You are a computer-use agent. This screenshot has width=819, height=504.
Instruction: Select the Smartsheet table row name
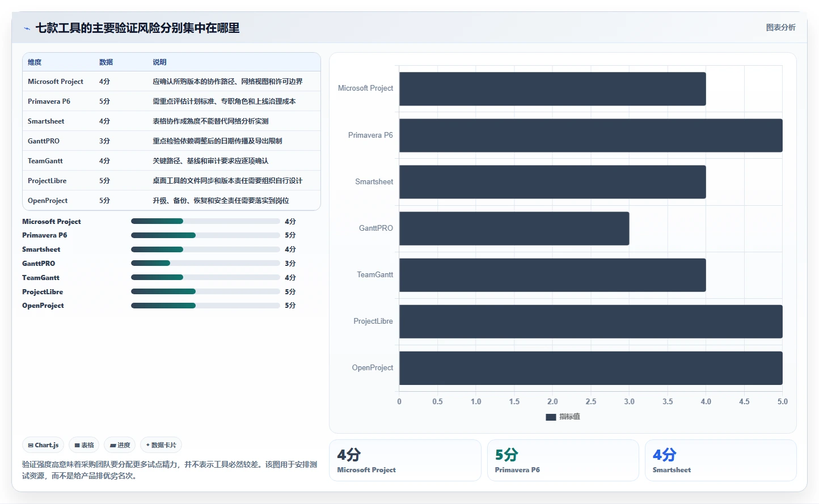46,121
